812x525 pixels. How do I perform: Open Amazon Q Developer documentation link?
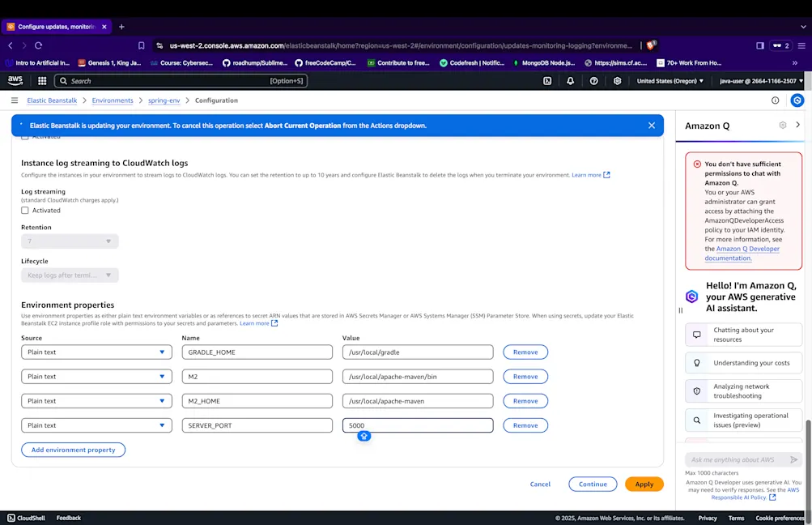742,254
